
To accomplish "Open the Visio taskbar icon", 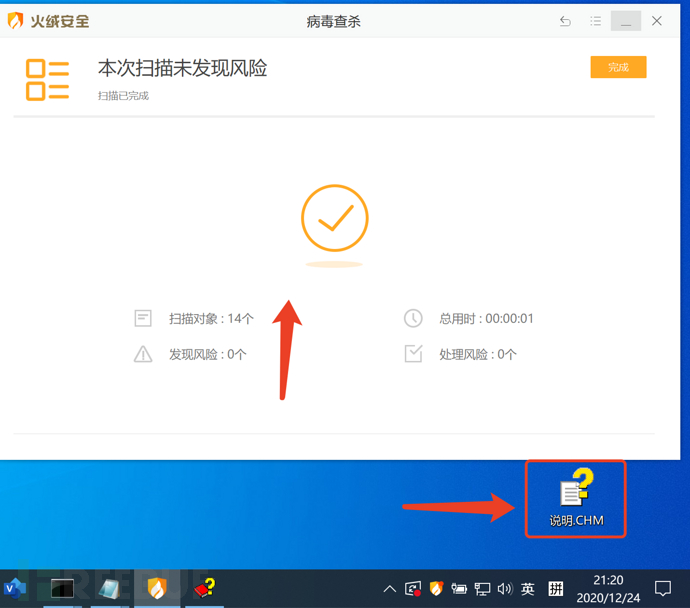I will point(15,588).
